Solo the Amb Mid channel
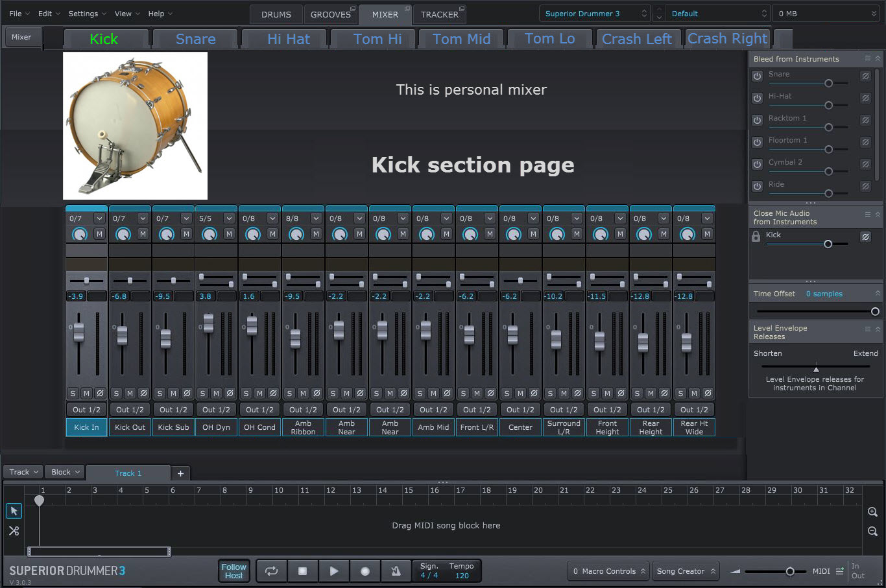The height and width of the screenshot is (588, 886). 420,393
